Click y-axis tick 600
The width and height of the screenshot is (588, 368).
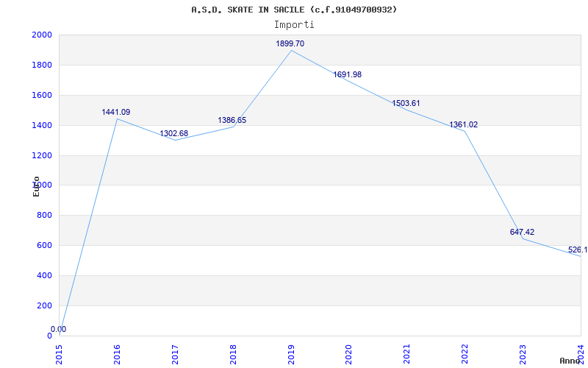click(44, 245)
